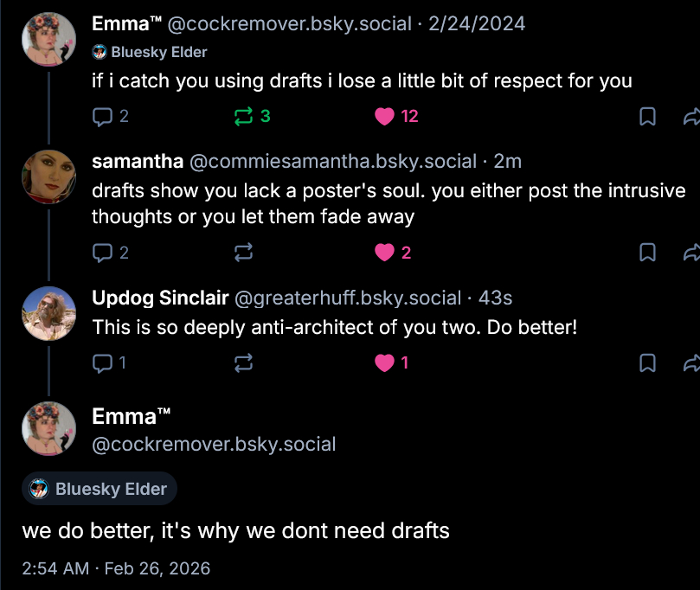The height and width of the screenshot is (590, 700).
Task: Bookmark Emma's drafts post
Action: click(x=646, y=116)
